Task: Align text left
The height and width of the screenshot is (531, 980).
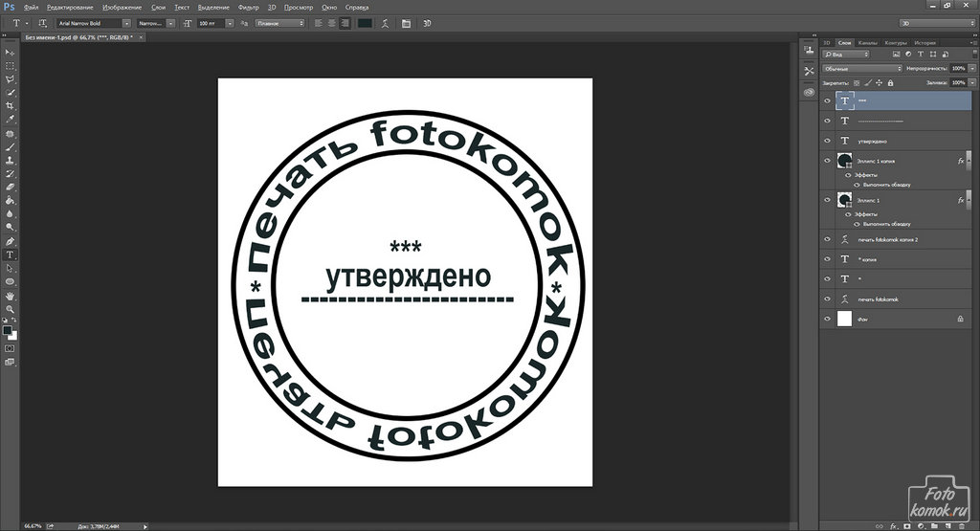Action: (318, 23)
